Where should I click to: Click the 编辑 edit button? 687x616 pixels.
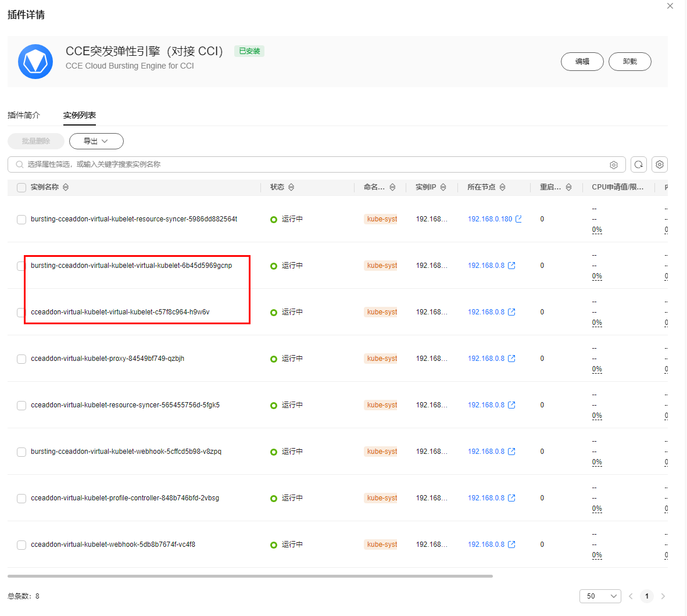point(582,62)
